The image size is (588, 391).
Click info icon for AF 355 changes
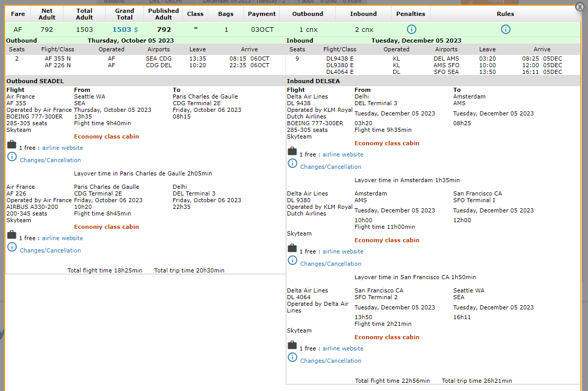(x=12, y=157)
